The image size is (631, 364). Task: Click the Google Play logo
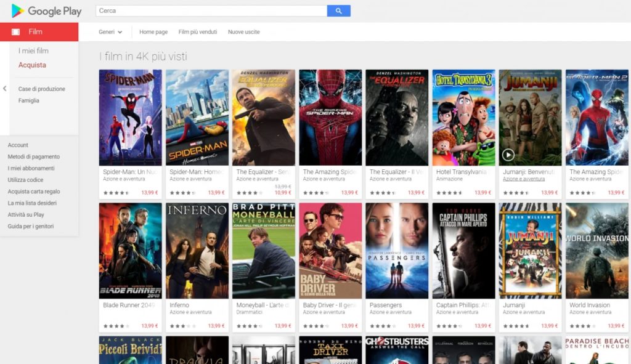pos(46,11)
